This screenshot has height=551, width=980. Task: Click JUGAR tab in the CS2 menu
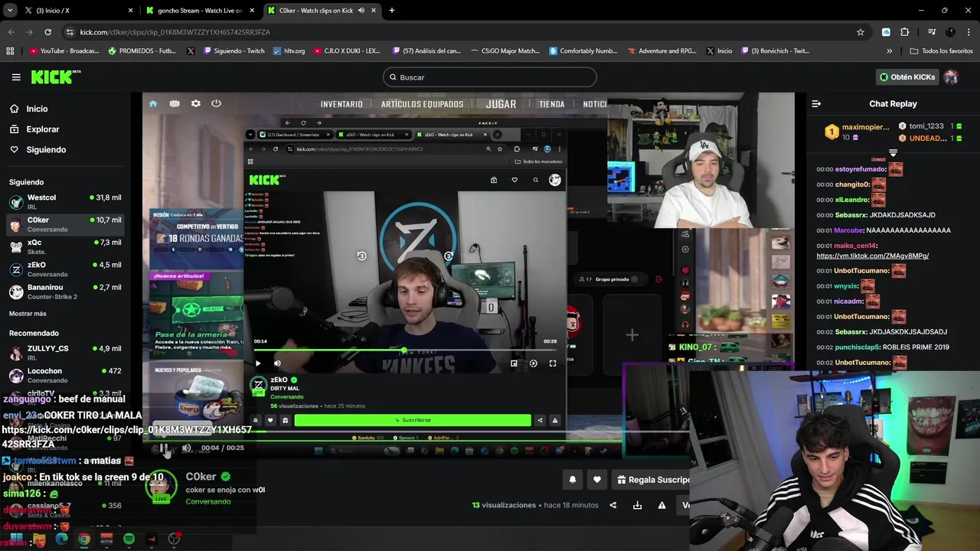point(501,104)
